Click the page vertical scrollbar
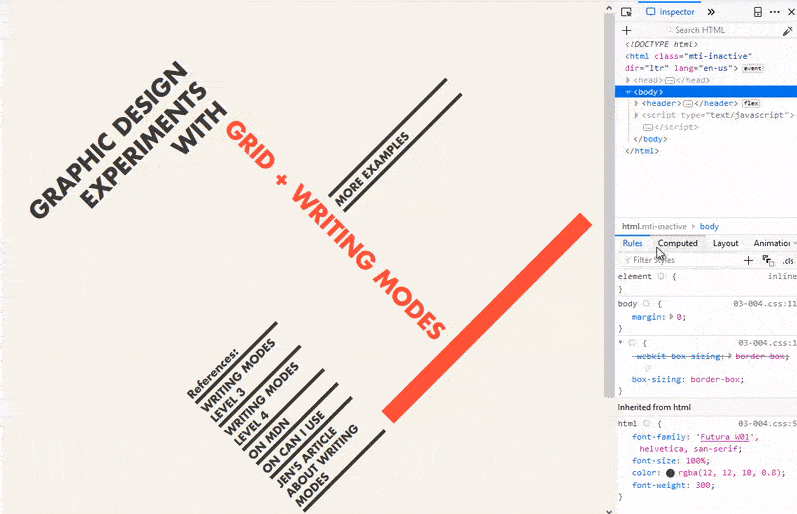 point(609,203)
